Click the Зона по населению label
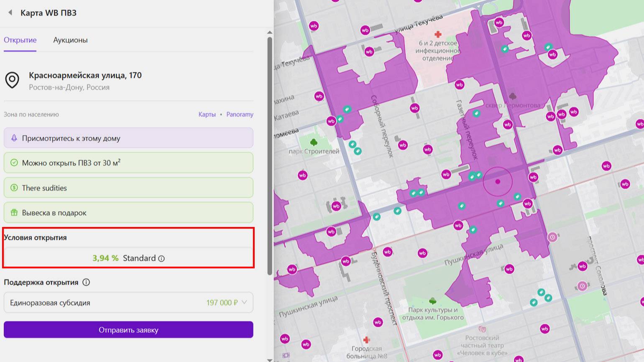Viewport: 644px width, 362px height. [x=31, y=114]
